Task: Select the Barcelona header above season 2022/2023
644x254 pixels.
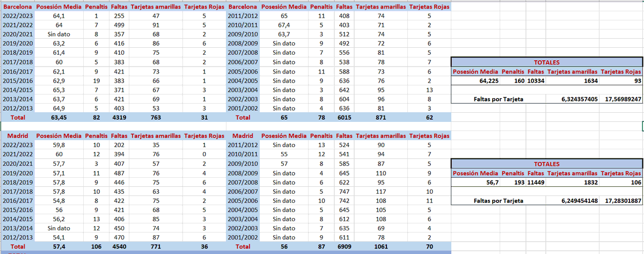Action: click(18, 7)
